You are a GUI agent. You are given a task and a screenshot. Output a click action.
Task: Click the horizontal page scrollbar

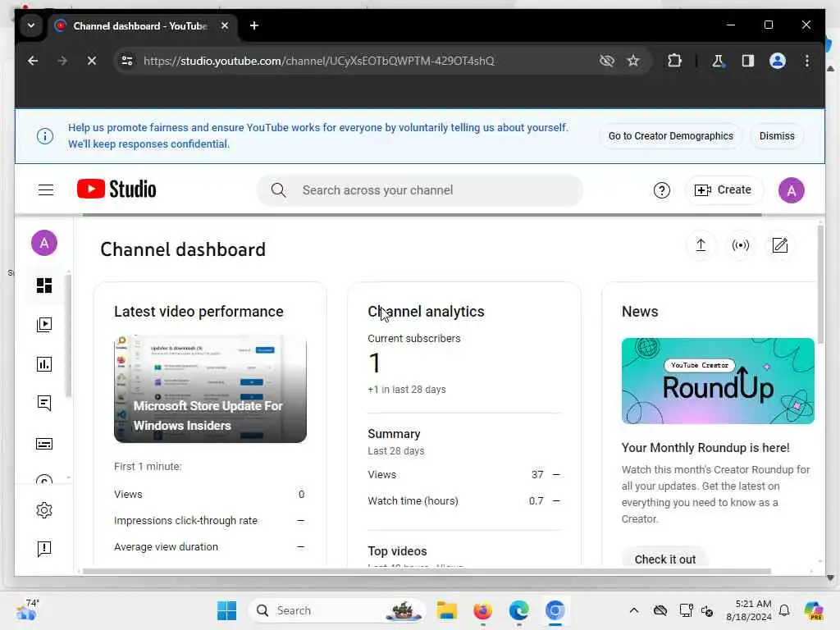426,571
